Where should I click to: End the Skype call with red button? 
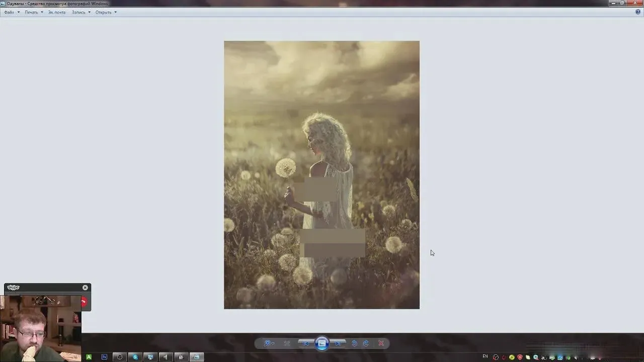point(84,302)
